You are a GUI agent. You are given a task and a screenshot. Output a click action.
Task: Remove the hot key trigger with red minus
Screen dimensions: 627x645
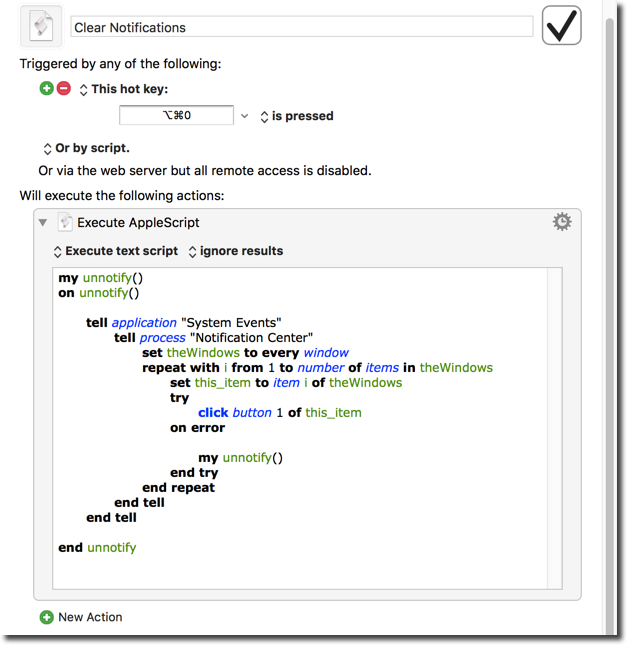click(x=64, y=88)
